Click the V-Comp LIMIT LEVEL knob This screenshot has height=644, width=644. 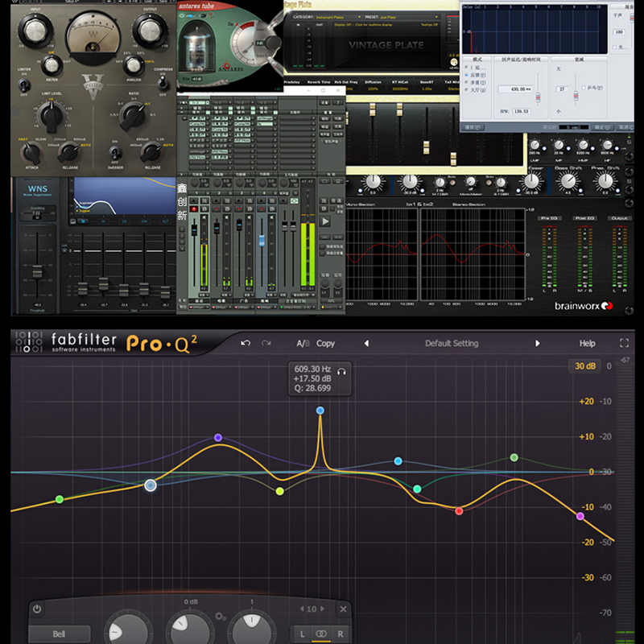(x=52, y=117)
